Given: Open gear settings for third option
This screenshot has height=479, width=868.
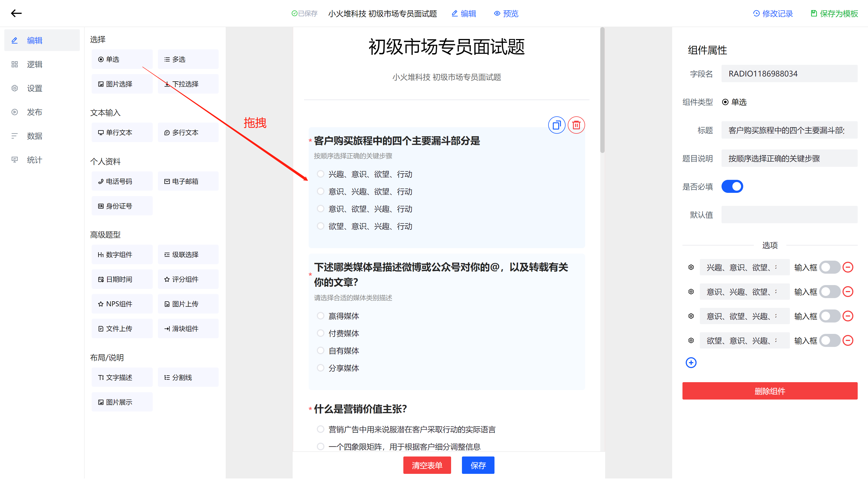Looking at the screenshot, I should click(x=691, y=316).
